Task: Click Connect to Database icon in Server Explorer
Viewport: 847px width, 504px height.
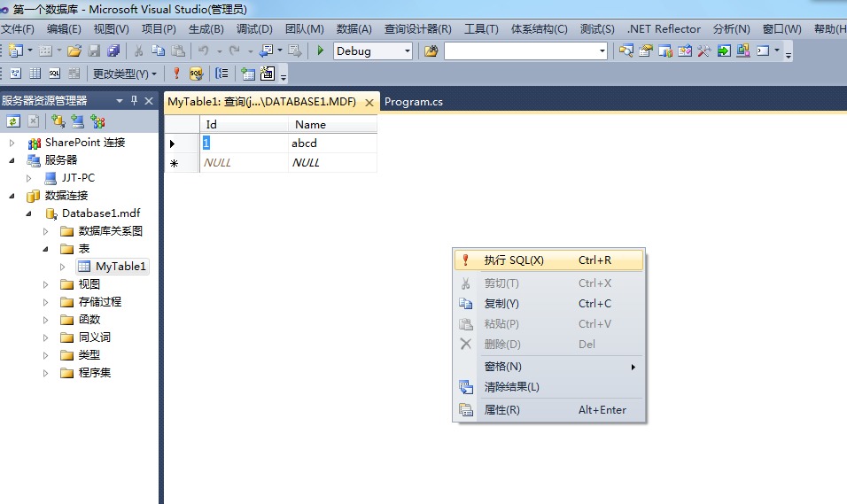Action: [x=58, y=121]
